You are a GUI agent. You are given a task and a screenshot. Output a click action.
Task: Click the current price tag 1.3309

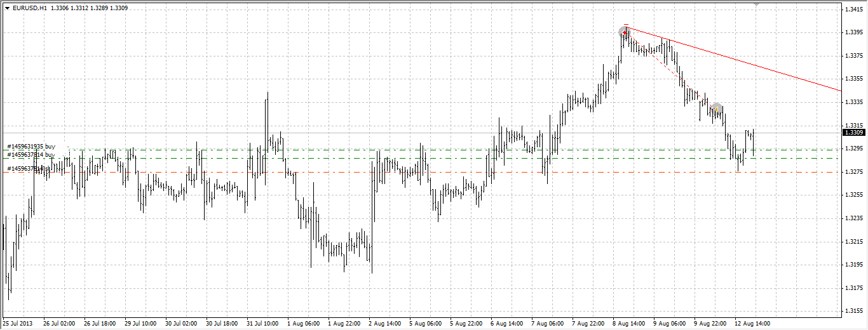(x=853, y=133)
